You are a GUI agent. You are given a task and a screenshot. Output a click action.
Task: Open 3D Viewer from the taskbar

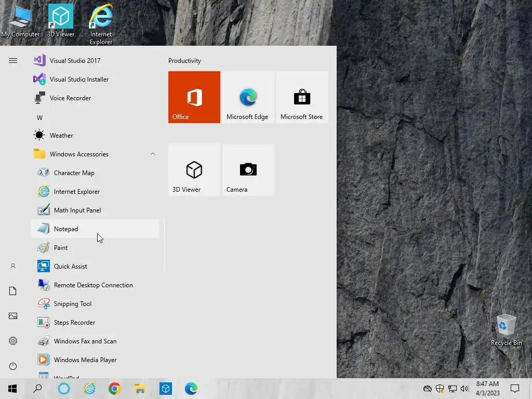(166, 389)
